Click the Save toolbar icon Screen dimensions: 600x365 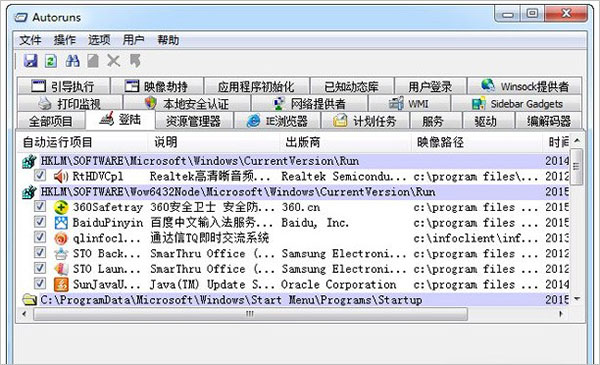31,61
